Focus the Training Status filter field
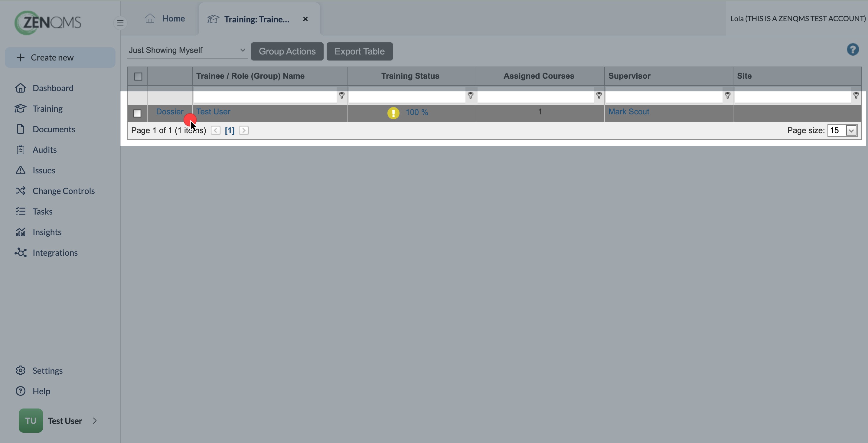This screenshot has height=443, width=868. click(407, 95)
